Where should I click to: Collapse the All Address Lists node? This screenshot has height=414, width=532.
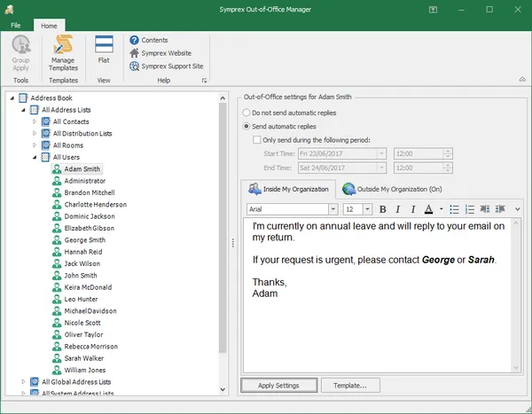23,110
